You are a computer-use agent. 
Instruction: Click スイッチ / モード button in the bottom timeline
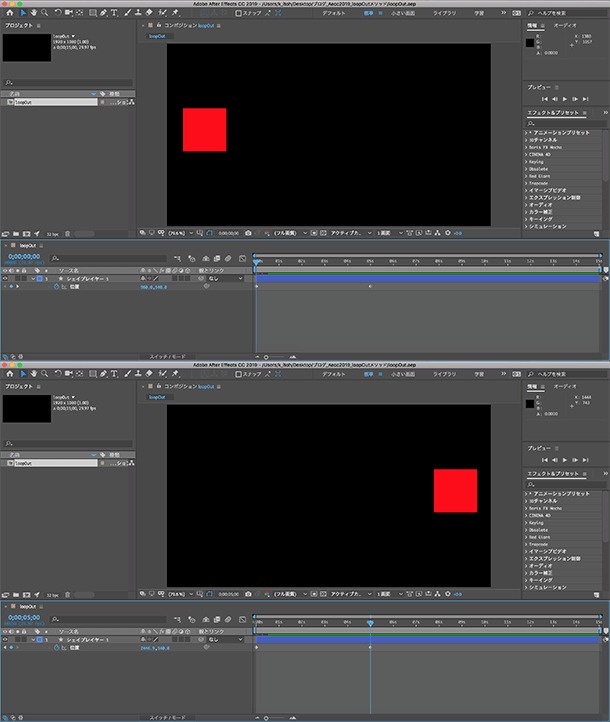168,717
